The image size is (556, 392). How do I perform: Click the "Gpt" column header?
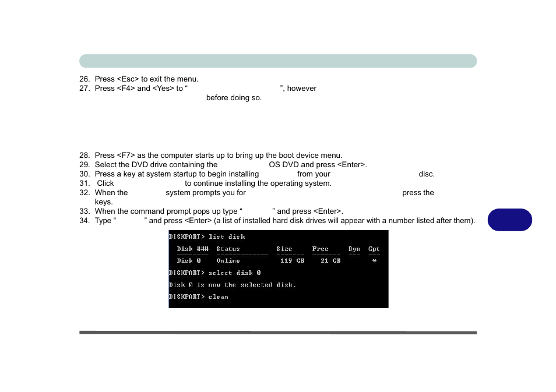pos(374,249)
